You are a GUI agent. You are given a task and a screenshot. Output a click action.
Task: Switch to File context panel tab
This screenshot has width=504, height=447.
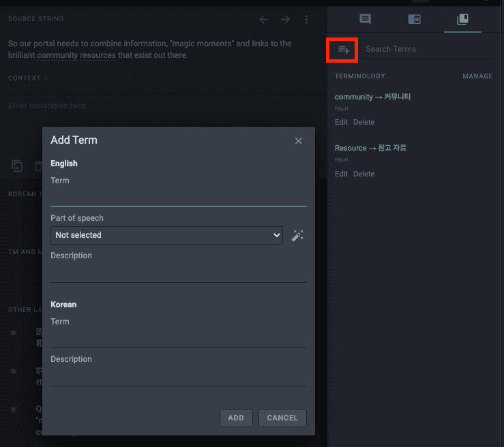(415, 19)
